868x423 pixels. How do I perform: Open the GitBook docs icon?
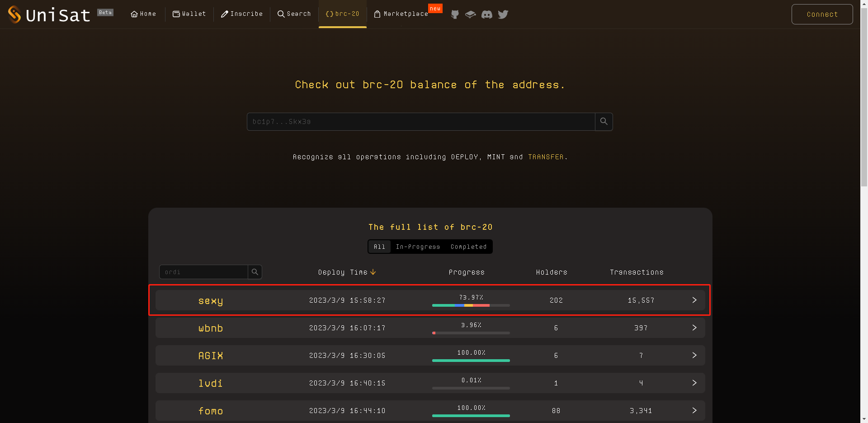coord(471,14)
